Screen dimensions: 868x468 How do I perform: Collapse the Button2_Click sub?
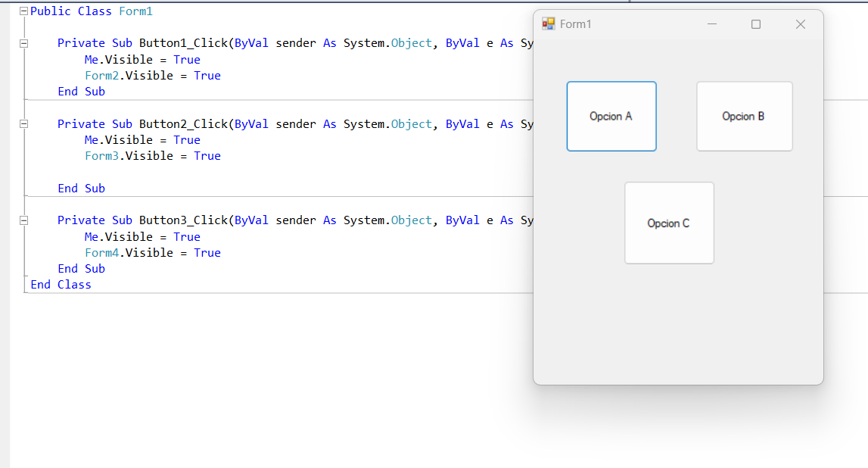[23, 124]
